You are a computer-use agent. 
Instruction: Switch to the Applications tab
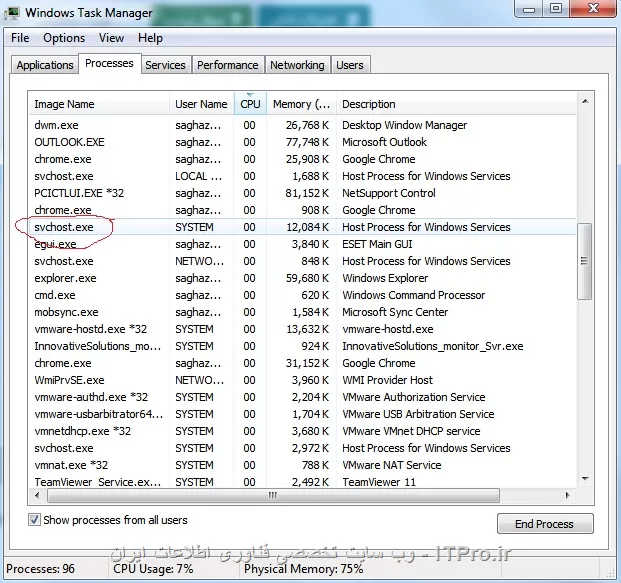click(x=45, y=65)
